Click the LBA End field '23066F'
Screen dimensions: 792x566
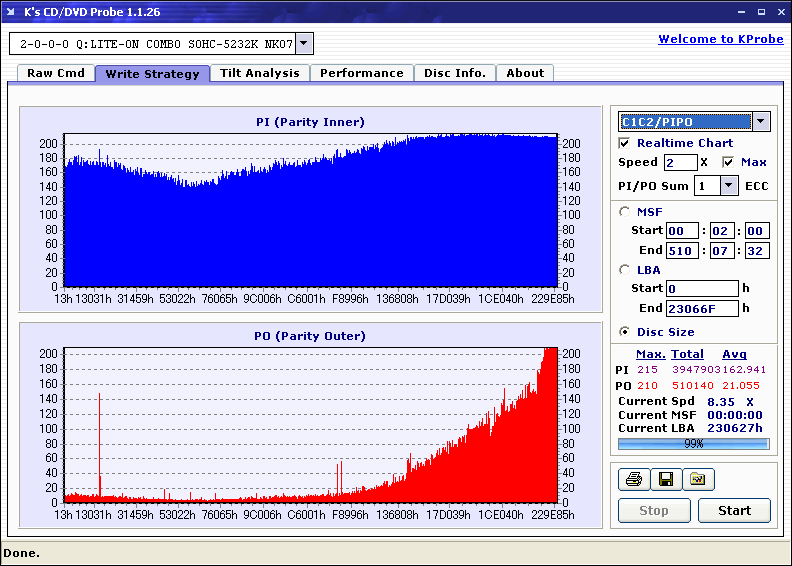(x=702, y=308)
